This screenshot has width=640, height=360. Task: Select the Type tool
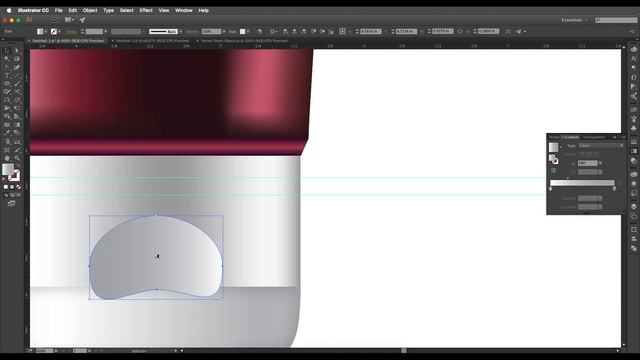[7, 76]
